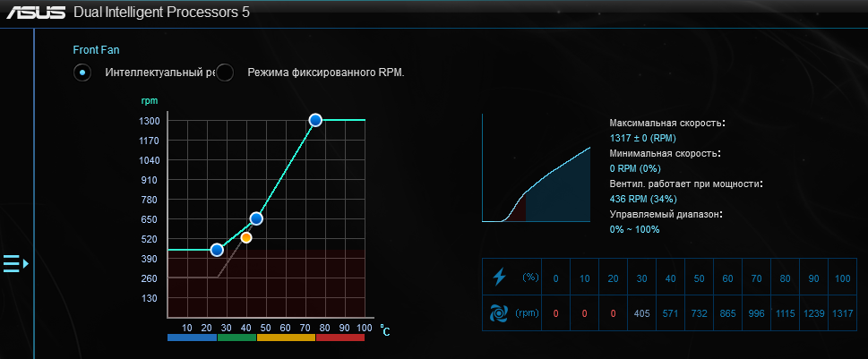
Task: Select the lowest blue curve point near 450 rpm
Action: tap(217, 250)
